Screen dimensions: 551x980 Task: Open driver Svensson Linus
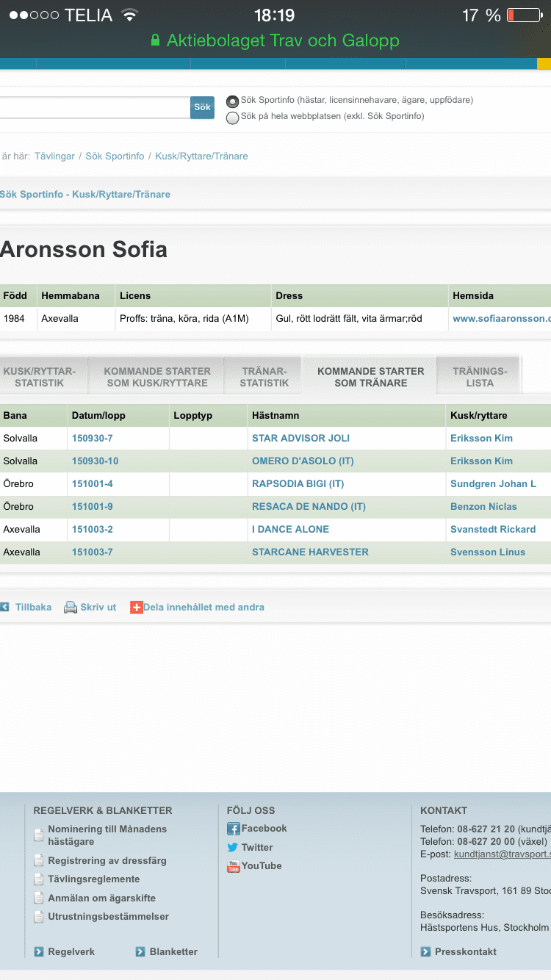(488, 552)
